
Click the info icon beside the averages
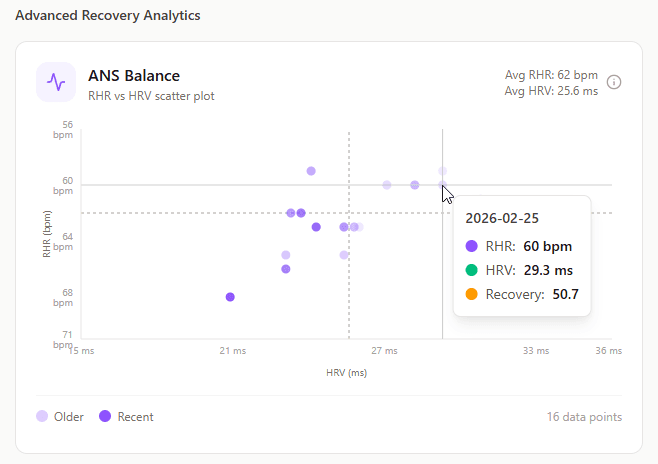tap(614, 82)
